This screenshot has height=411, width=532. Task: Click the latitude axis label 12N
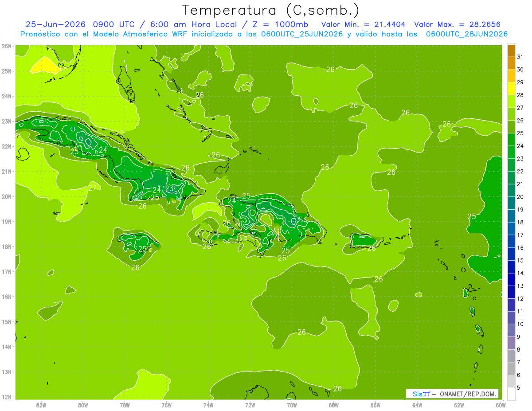pyautogui.click(x=7, y=397)
